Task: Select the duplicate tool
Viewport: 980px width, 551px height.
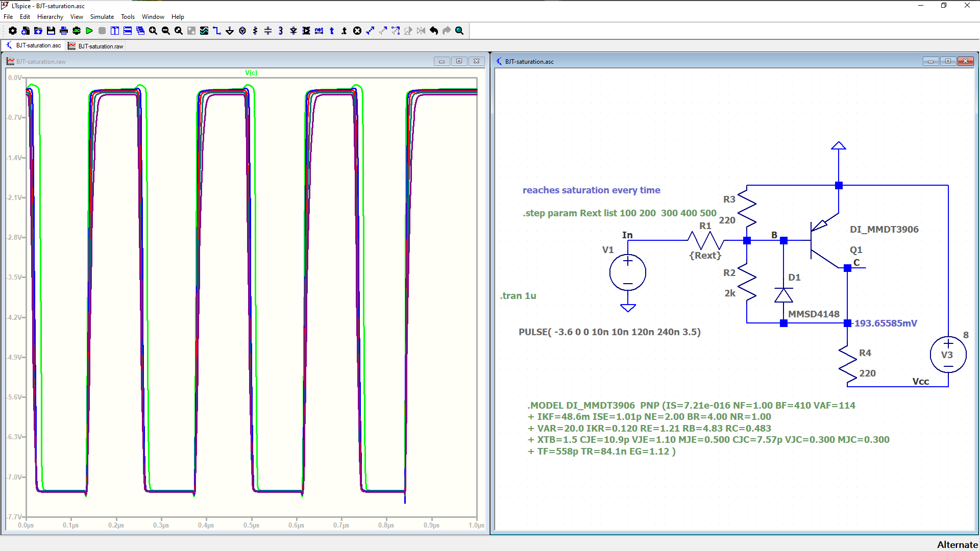Action: 370,31
